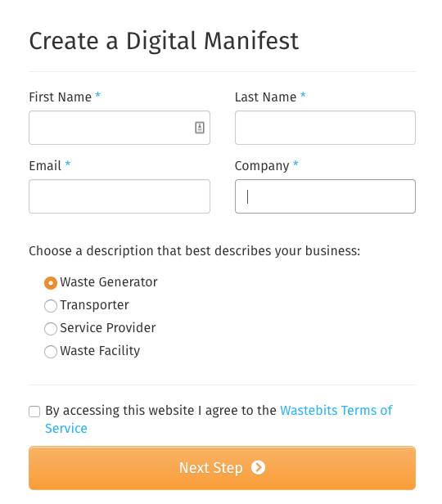
Task: Click the Waste Facility label text
Action: coord(100,351)
